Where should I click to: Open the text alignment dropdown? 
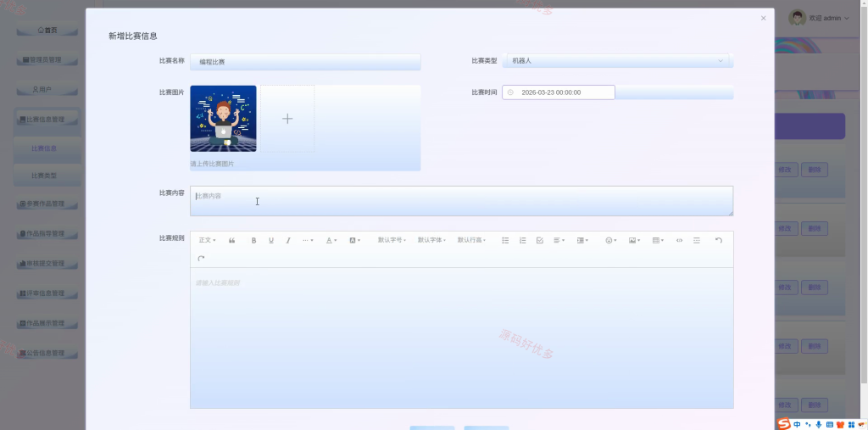coord(559,241)
